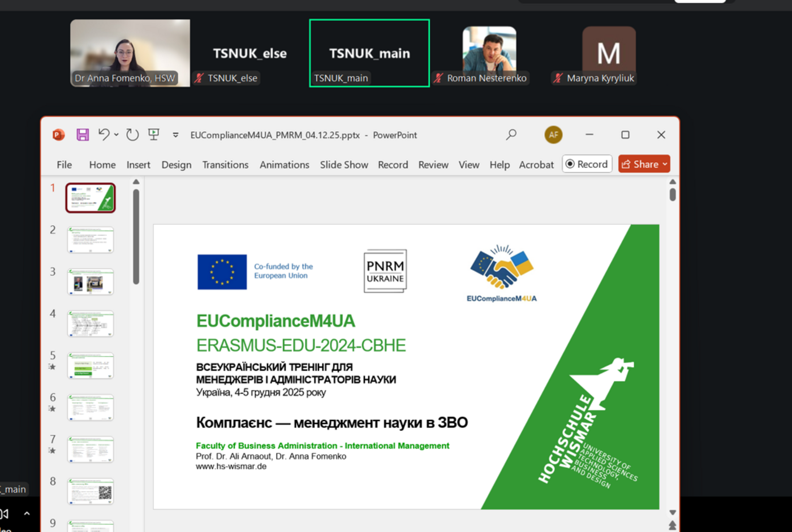Start presentation from beginning icon
792x532 pixels.
[x=153, y=135]
